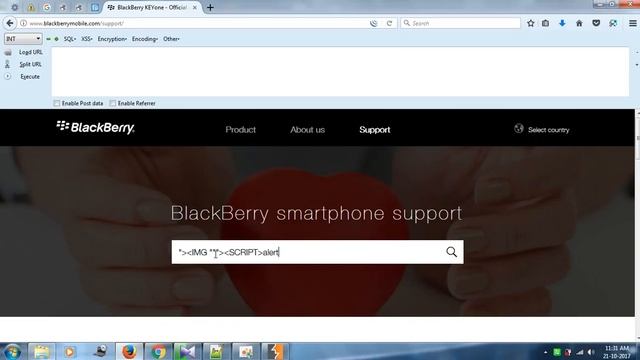Click the BlackBerry logo
The image size is (640, 360).
click(x=96, y=127)
